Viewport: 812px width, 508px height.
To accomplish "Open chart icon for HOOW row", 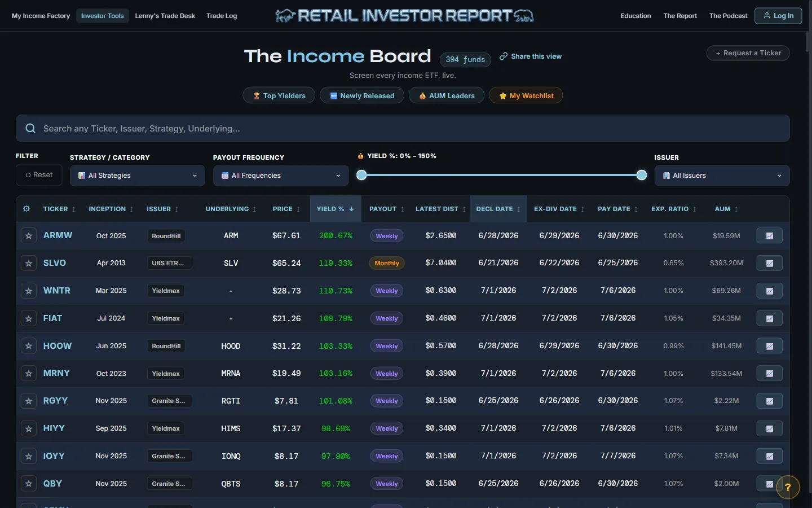I will (769, 346).
